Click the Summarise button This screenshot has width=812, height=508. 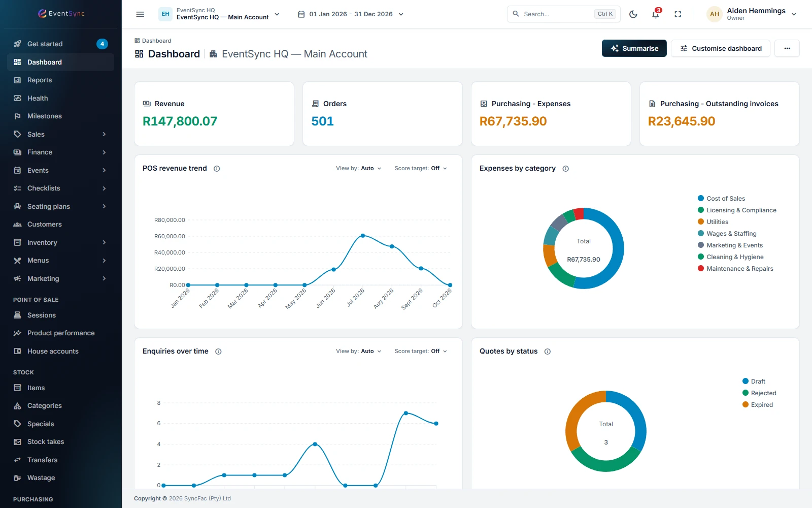click(x=634, y=48)
